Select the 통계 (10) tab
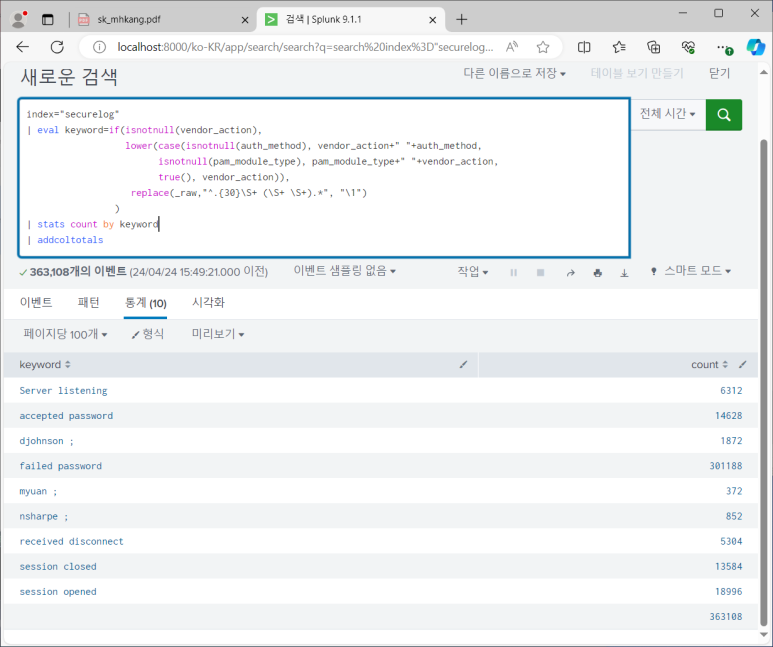 pos(145,303)
